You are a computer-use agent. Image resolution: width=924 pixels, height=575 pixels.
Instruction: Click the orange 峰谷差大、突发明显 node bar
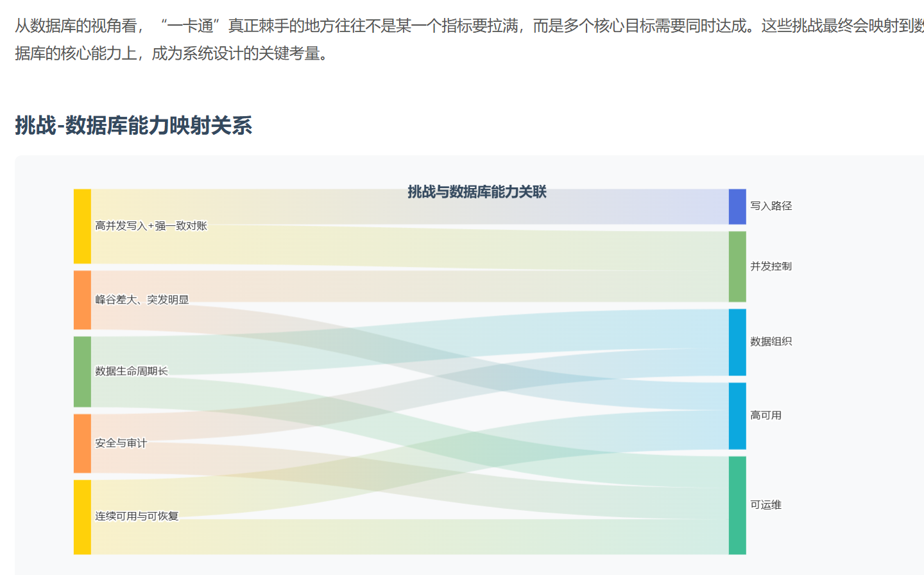pyautogui.click(x=82, y=300)
